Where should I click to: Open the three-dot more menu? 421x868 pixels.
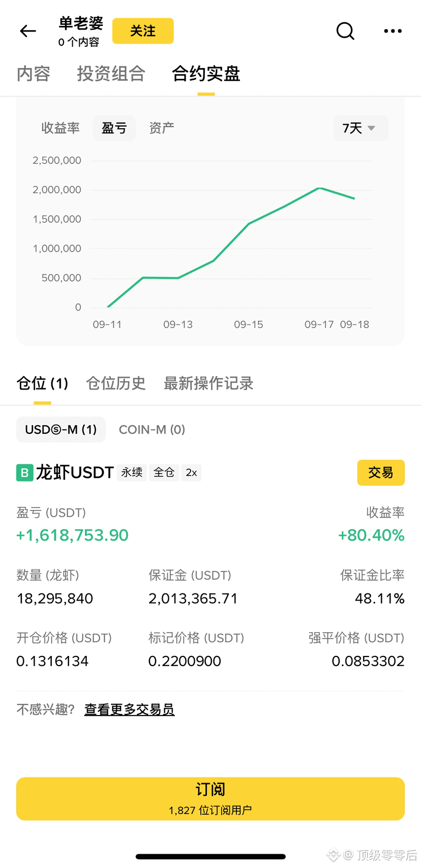[x=393, y=31]
